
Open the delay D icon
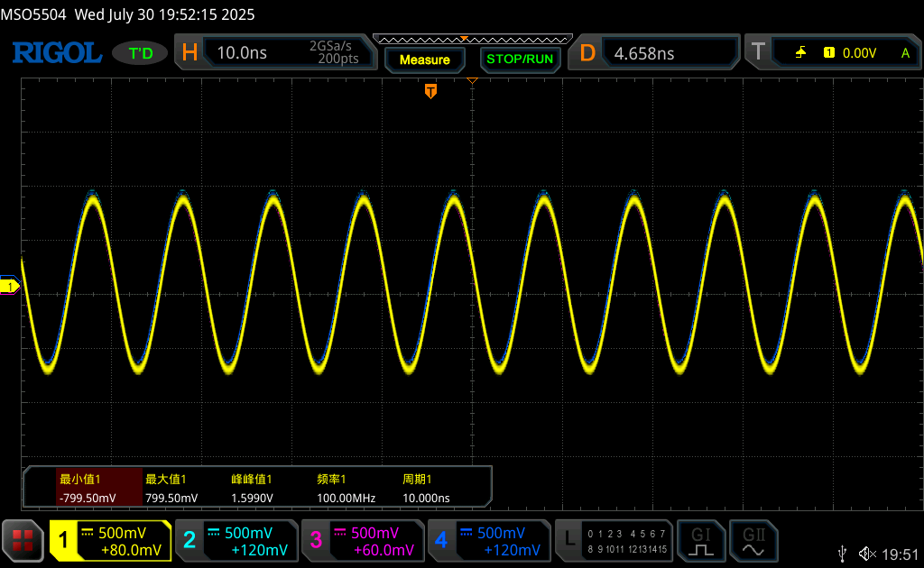pyautogui.click(x=587, y=53)
